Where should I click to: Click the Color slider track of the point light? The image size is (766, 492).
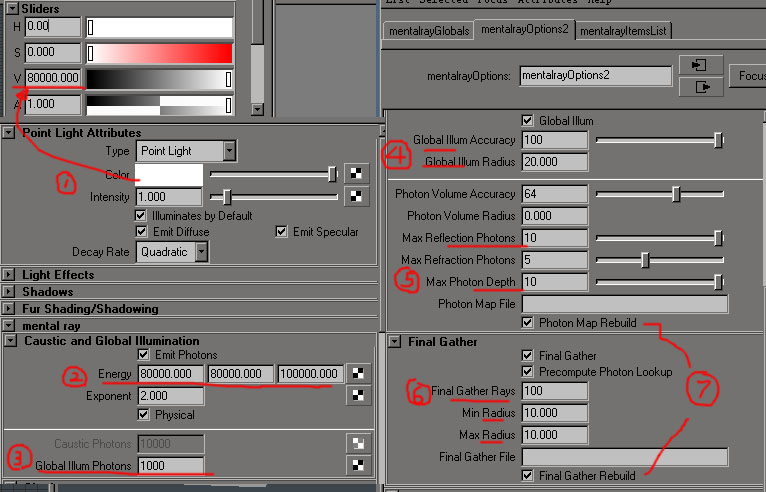274,173
